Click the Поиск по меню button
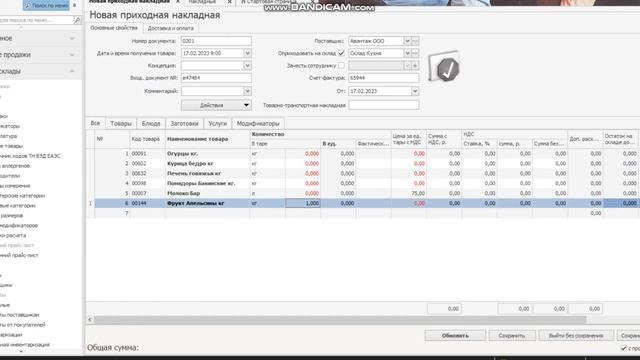 (46, 5)
